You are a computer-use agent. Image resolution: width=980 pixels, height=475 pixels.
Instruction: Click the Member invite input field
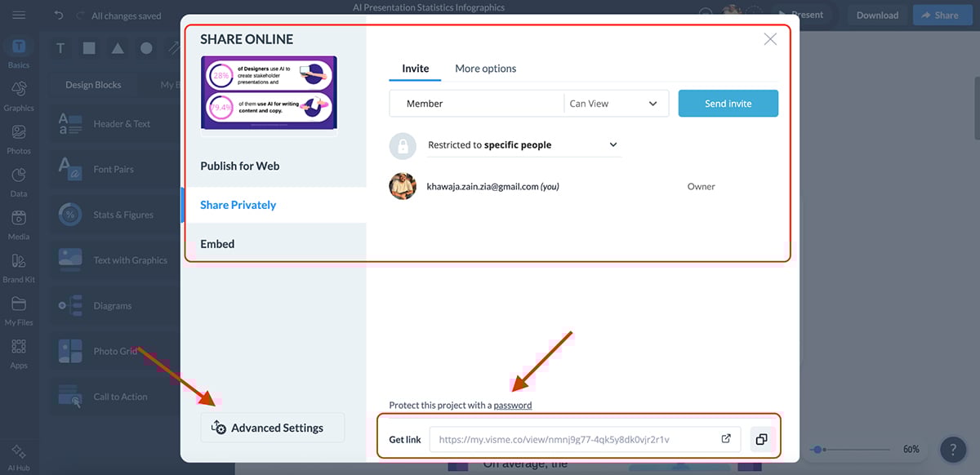coord(478,104)
